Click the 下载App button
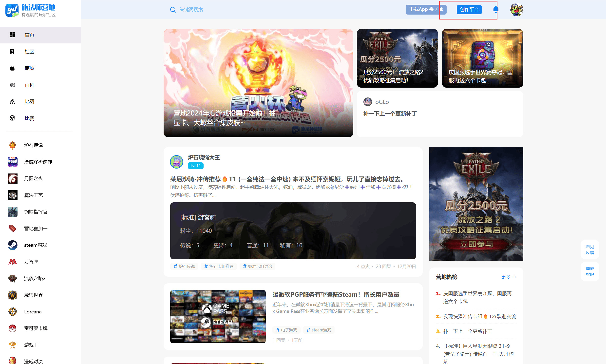 click(x=426, y=9)
